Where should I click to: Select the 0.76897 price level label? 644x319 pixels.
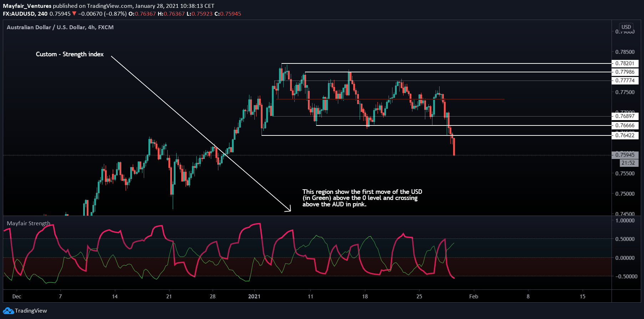tap(625, 116)
